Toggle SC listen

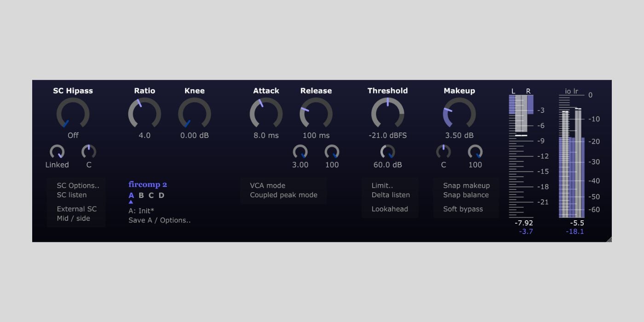pyautogui.click(x=72, y=195)
